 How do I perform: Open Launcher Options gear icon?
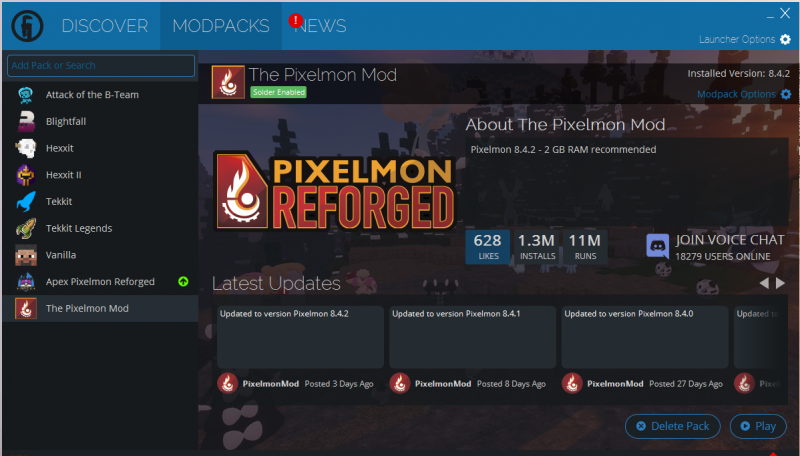click(786, 39)
